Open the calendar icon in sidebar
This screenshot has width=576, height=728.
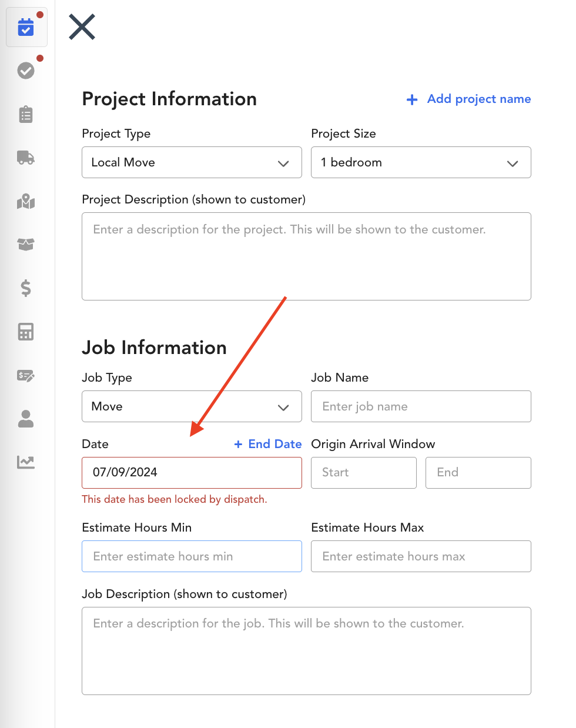click(x=26, y=27)
